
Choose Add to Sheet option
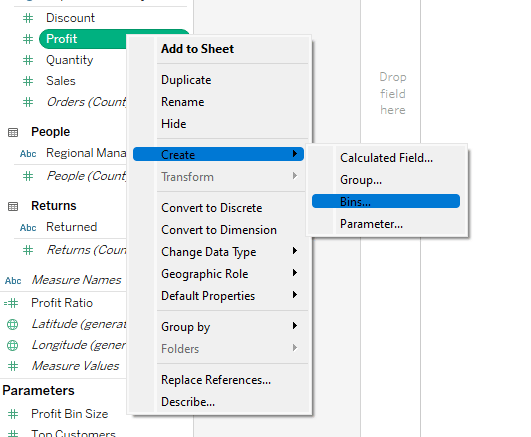coord(218,49)
